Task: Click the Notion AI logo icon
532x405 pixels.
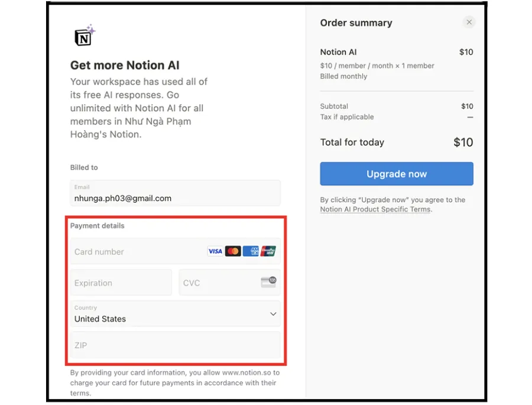Action: click(x=85, y=35)
